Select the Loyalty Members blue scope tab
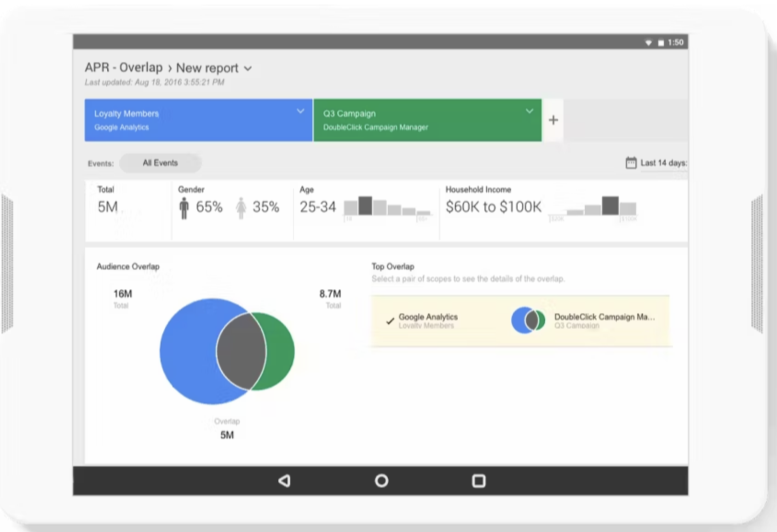This screenshot has width=777, height=532. (199, 120)
